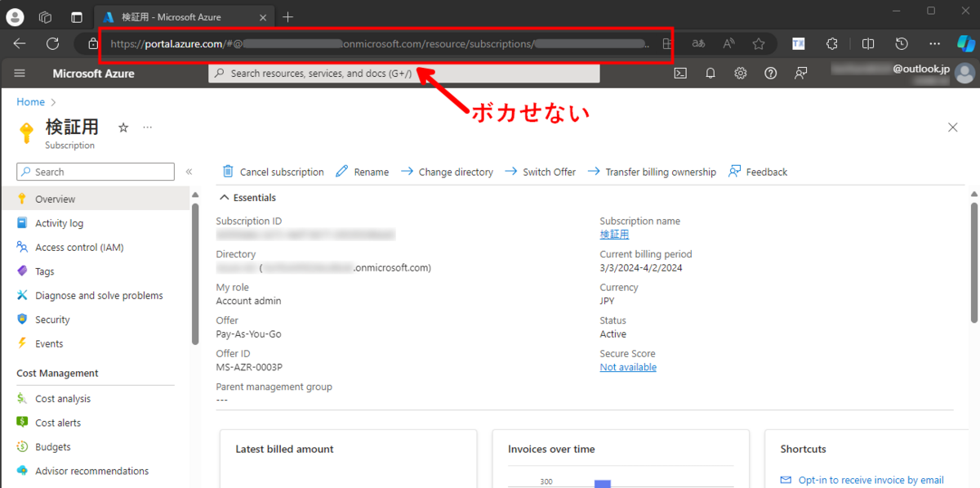Click the browser back arrow
This screenshot has width=980, height=488.
[20, 43]
